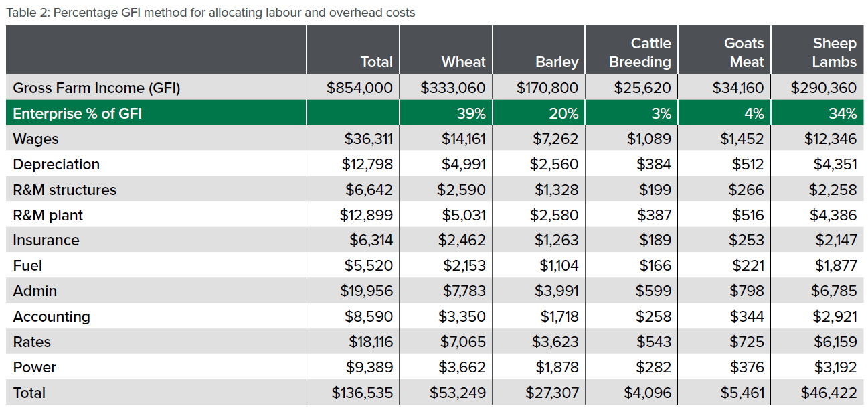
Task: Select the Barley column header
Action: point(557,62)
